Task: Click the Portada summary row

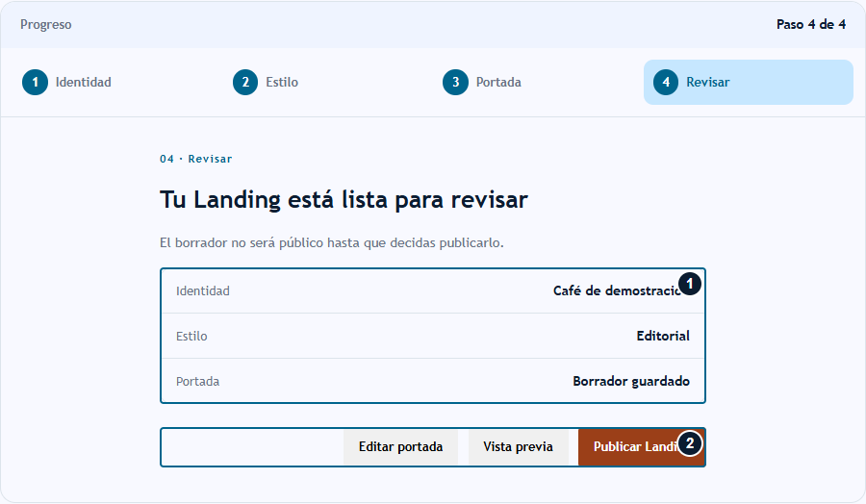Action: (433, 382)
